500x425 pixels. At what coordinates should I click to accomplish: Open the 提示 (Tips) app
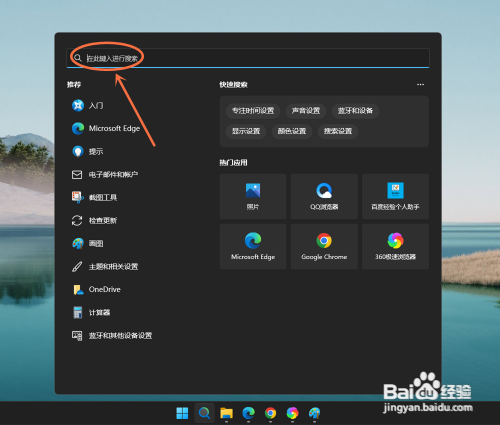tap(88, 151)
